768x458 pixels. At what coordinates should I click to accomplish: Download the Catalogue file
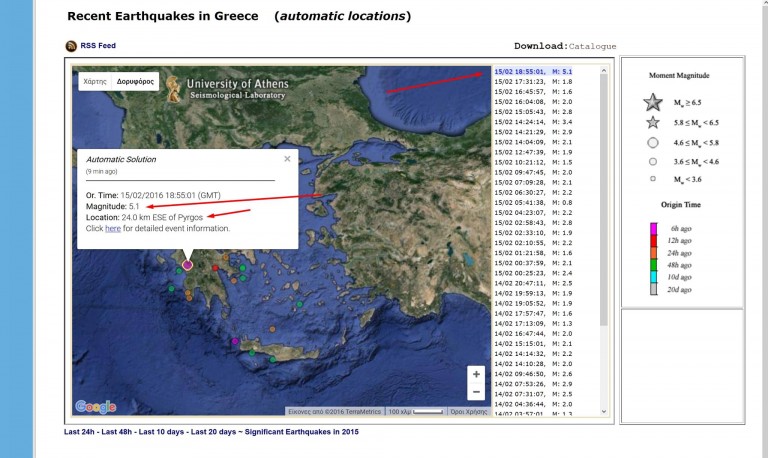coord(592,47)
